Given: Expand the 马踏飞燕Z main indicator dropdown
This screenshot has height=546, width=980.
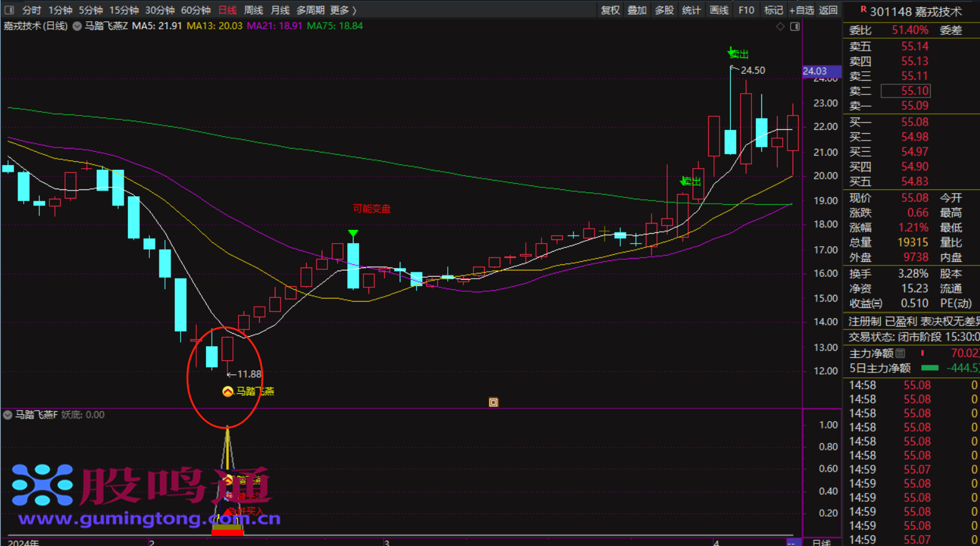Looking at the screenshot, I should pyautogui.click(x=77, y=26).
